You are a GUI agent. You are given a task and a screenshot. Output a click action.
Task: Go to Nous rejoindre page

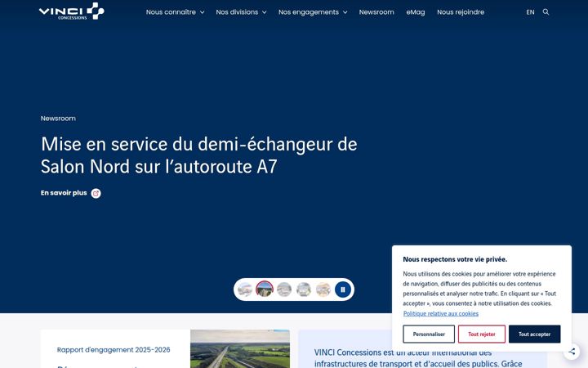click(x=461, y=12)
